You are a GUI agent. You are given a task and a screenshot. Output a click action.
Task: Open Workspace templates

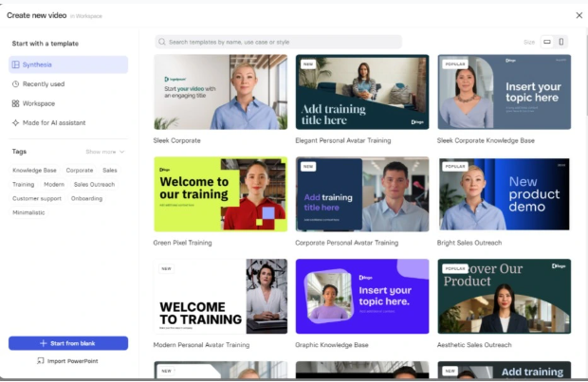(68, 103)
